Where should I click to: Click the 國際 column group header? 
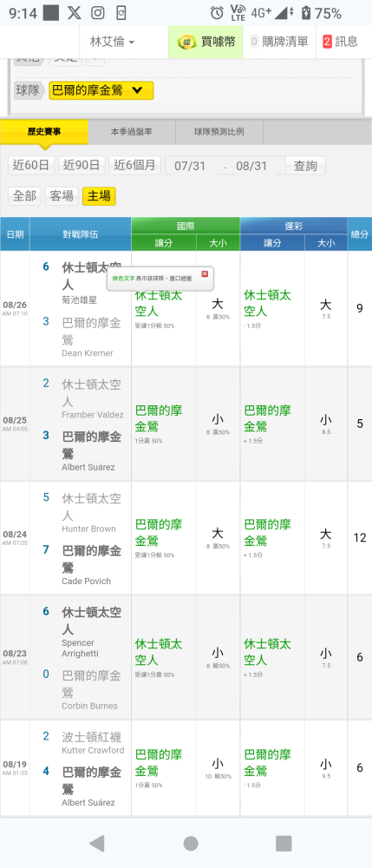click(x=186, y=226)
